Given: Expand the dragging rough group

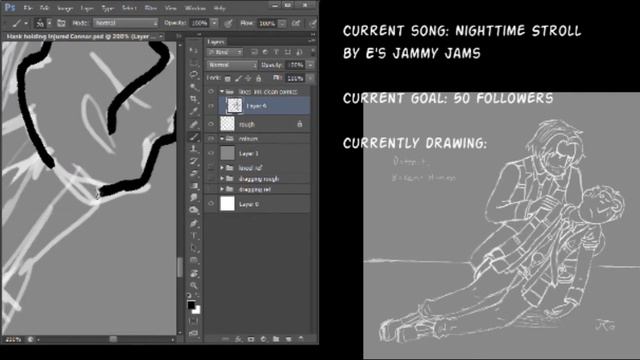Looking at the screenshot, I should pos(222,179).
